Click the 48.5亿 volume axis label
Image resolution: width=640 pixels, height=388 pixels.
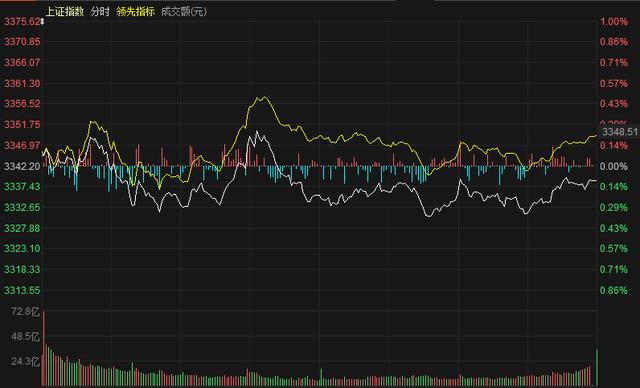pos(25,337)
